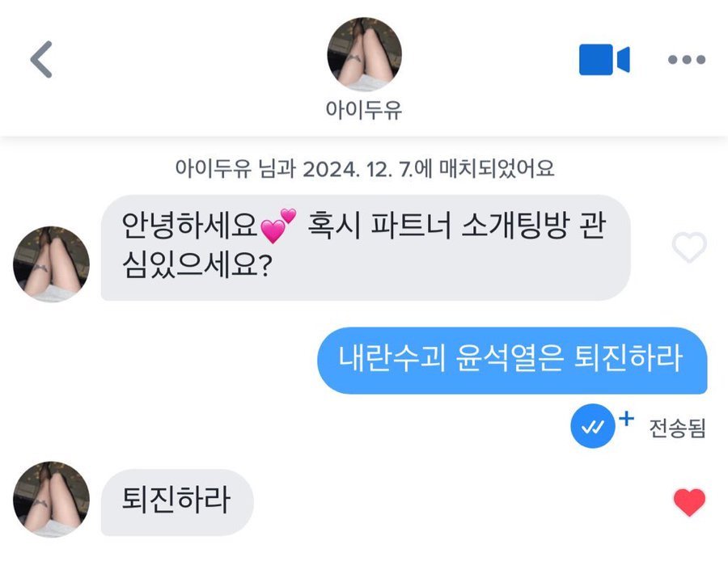Like the greeting with the empty heart
This screenshot has height=587, width=728.
pos(689,247)
